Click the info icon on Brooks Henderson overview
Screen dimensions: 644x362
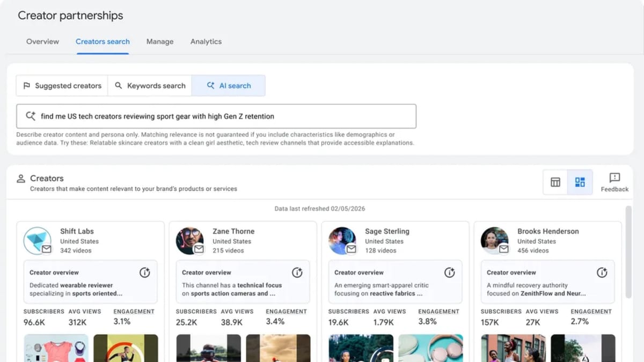pyautogui.click(x=602, y=272)
